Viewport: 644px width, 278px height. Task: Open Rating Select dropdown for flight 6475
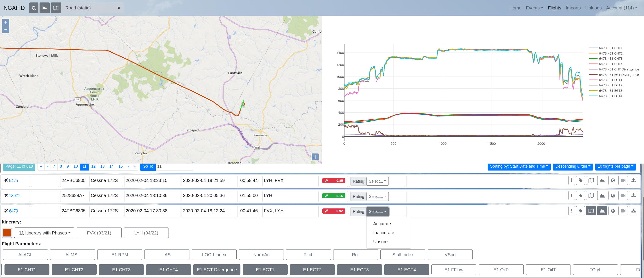[377, 182]
